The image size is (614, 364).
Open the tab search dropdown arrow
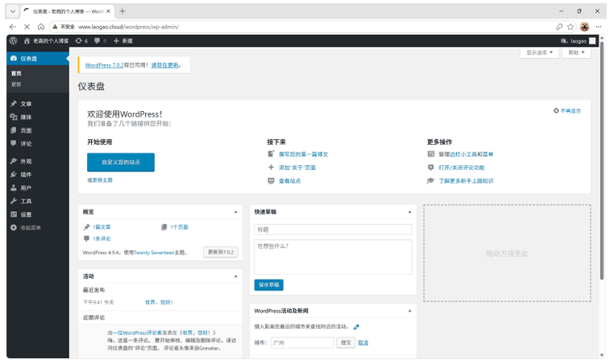(13, 11)
